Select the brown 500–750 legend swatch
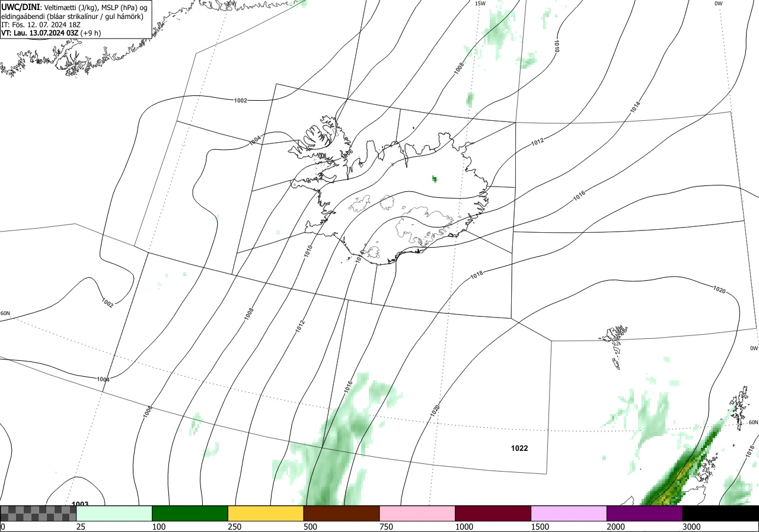 (342, 513)
